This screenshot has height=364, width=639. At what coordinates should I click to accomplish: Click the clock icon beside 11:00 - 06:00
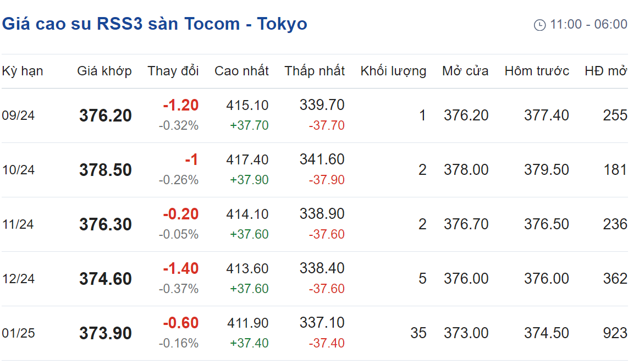pos(539,25)
